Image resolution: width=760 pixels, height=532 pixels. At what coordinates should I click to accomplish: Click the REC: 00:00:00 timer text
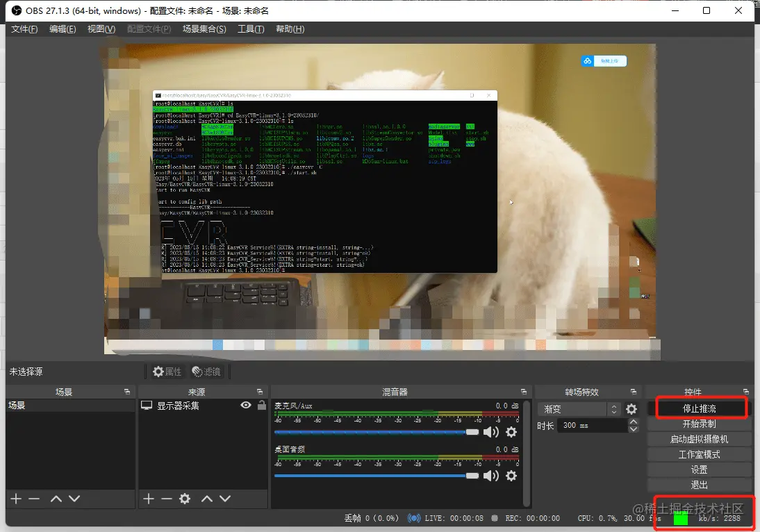point(533,518)
